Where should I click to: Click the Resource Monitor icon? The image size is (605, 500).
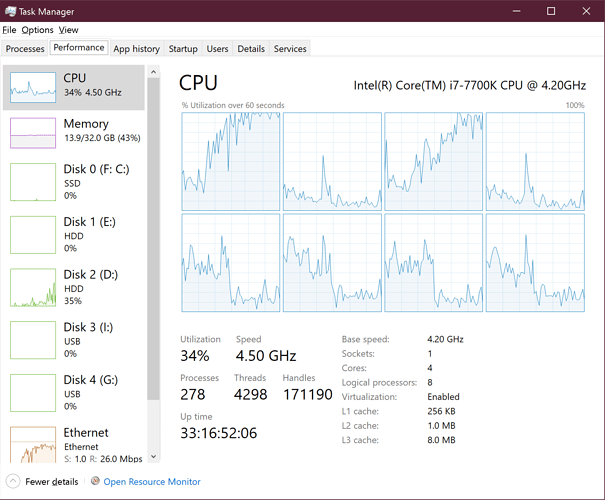click(95, 481)
